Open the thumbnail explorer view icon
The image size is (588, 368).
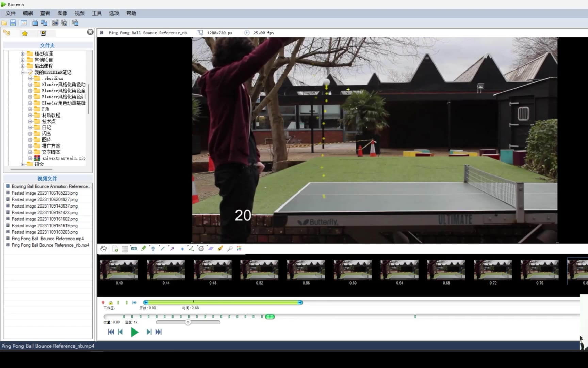[24, 23]
